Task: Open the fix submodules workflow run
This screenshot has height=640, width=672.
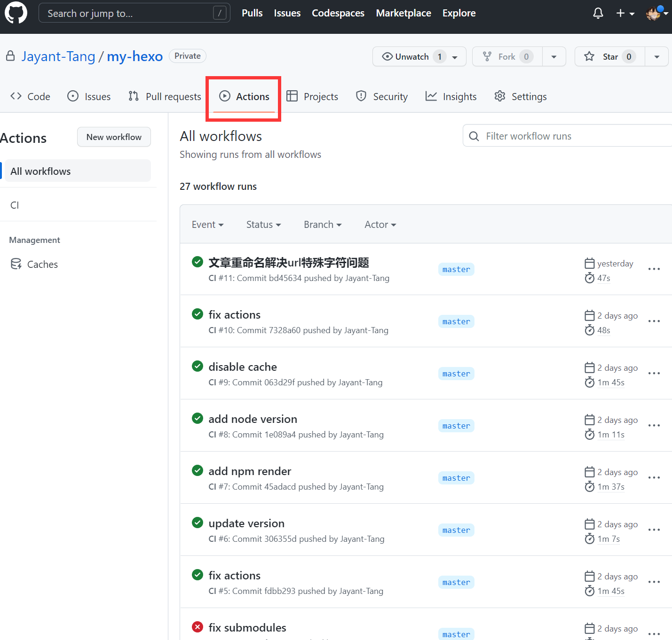Action: click(247, 627)
